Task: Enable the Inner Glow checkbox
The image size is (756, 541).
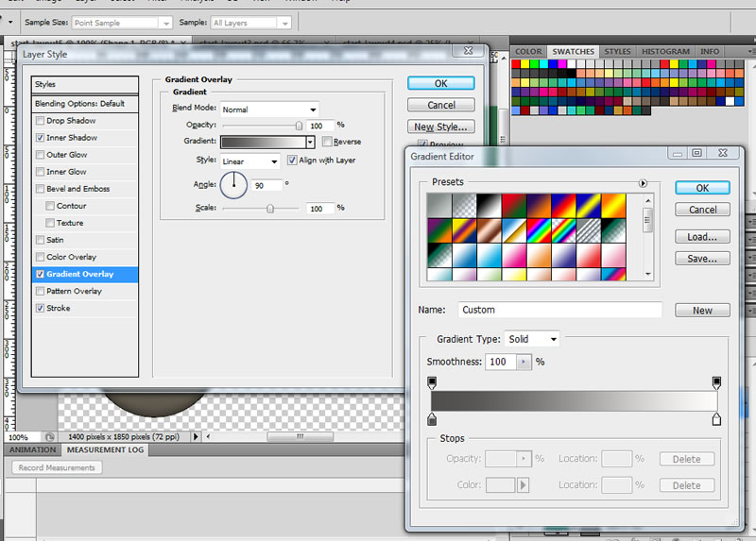Action: (x=40, y=172)
